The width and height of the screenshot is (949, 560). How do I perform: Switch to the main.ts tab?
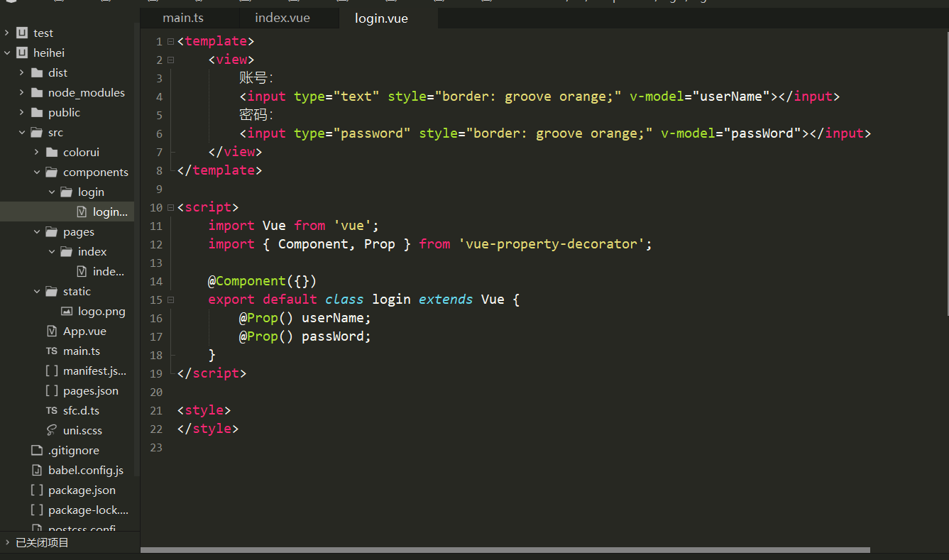tap(183, 18)
